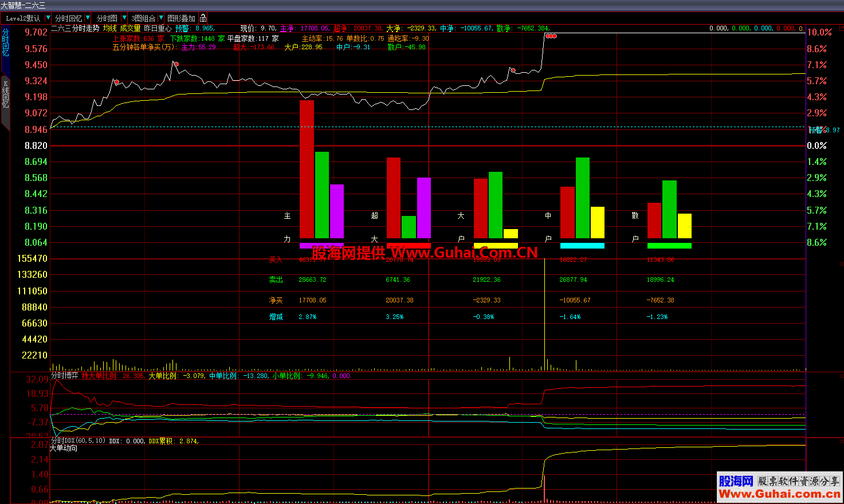844x504 pixels.
Task: Click the 增减 value 2.87%
Action: point(308,317)
